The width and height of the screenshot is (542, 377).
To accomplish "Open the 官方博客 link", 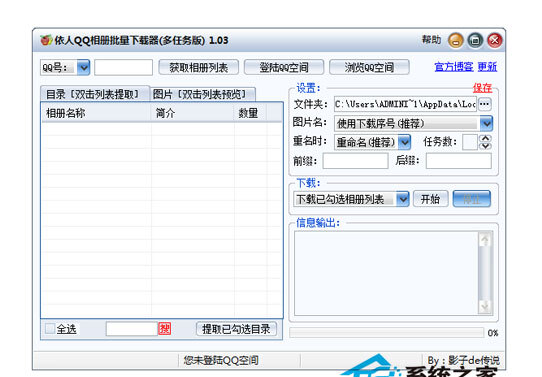I will tap(454, 66).
